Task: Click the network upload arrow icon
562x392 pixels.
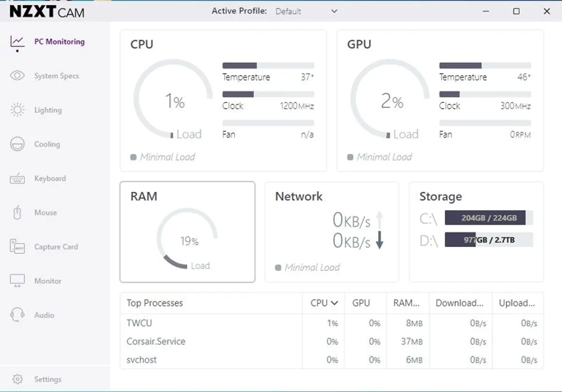Action: click(379, 220)
